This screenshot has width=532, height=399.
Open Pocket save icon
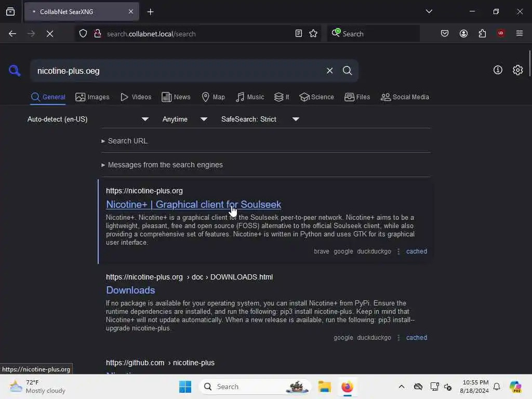[445, 34]
